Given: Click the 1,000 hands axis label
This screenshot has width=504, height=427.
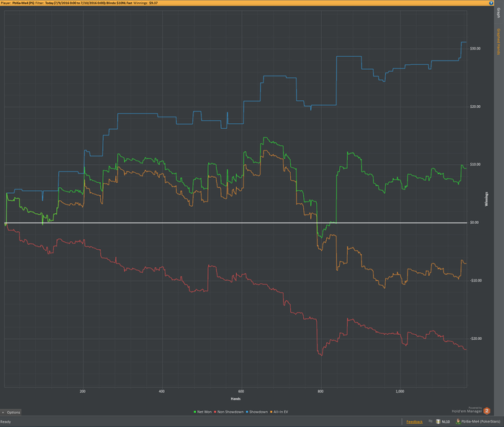Looking at the screenshot, I should pyautogui.click(x=400, y=391).
